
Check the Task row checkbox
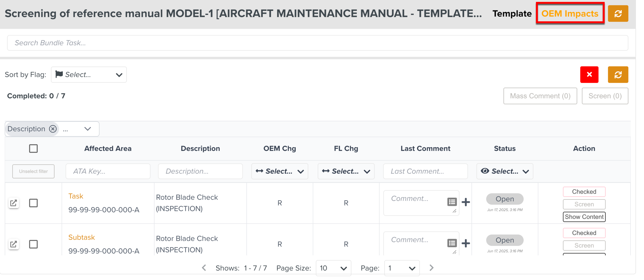[33, 203]
